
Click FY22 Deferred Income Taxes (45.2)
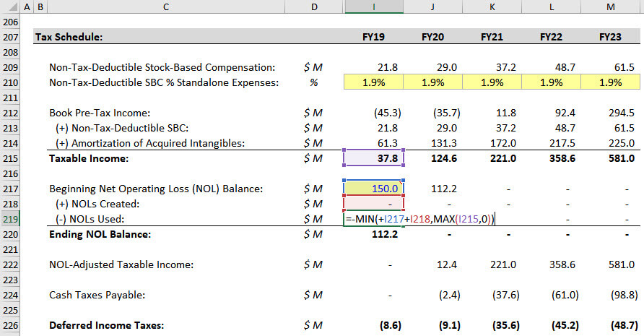pos(565,326)
